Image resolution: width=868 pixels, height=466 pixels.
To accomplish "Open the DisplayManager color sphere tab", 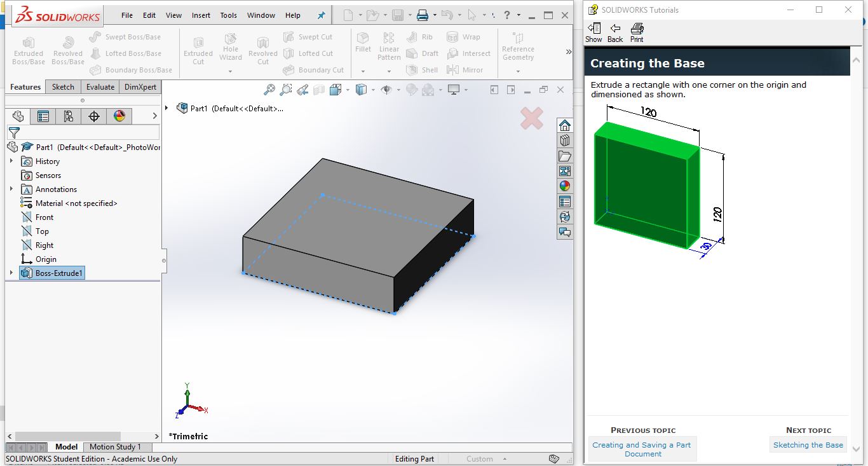I will click(119, 116).
